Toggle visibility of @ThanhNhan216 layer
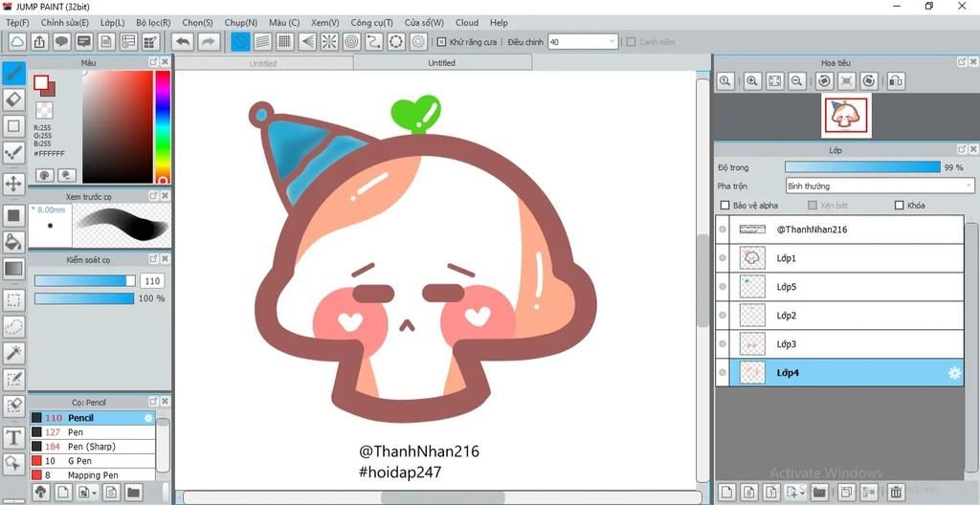 724,230
